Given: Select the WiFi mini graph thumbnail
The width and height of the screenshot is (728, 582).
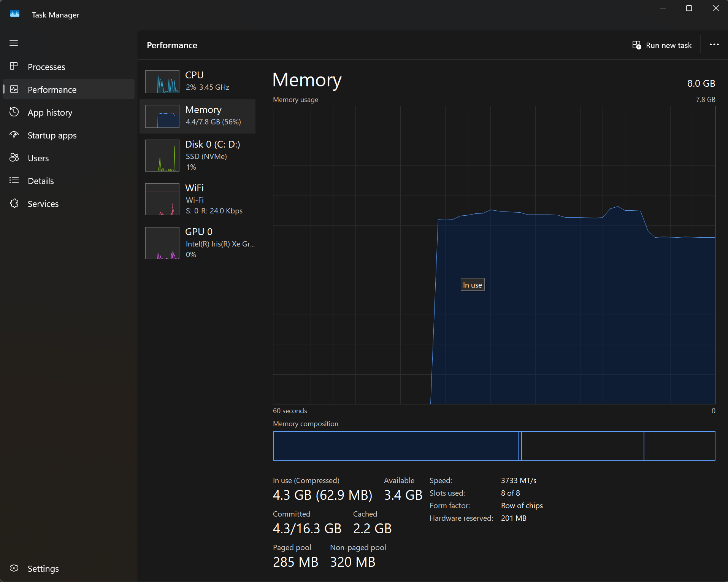Looking at the screenshot, I should click(162, 199).
